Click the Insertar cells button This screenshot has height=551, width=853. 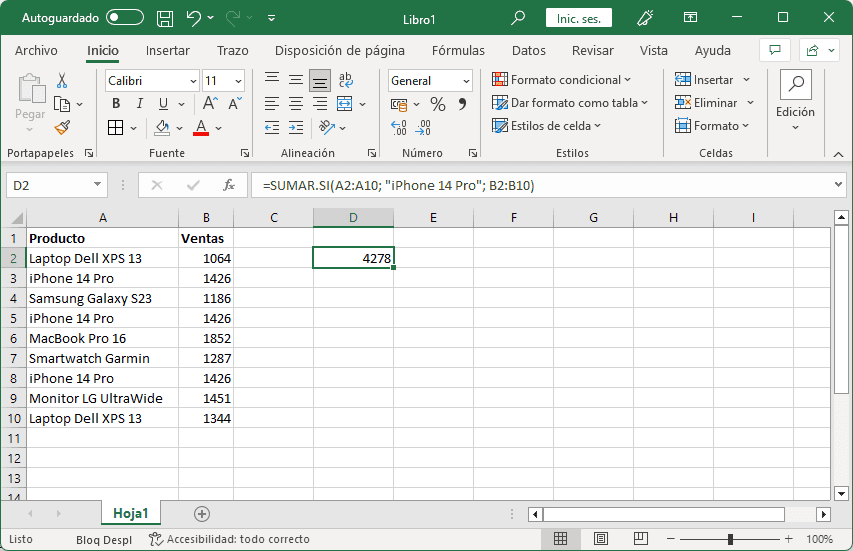tap(704, 80)
